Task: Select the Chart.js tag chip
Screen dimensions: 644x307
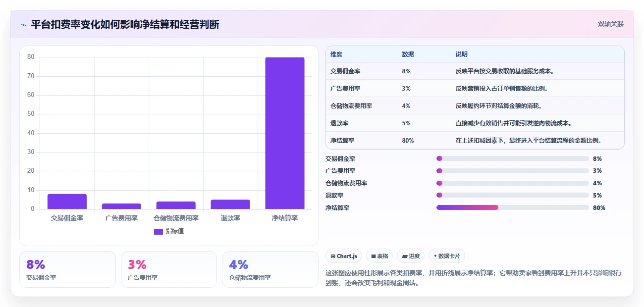Action: pos(344,256)
